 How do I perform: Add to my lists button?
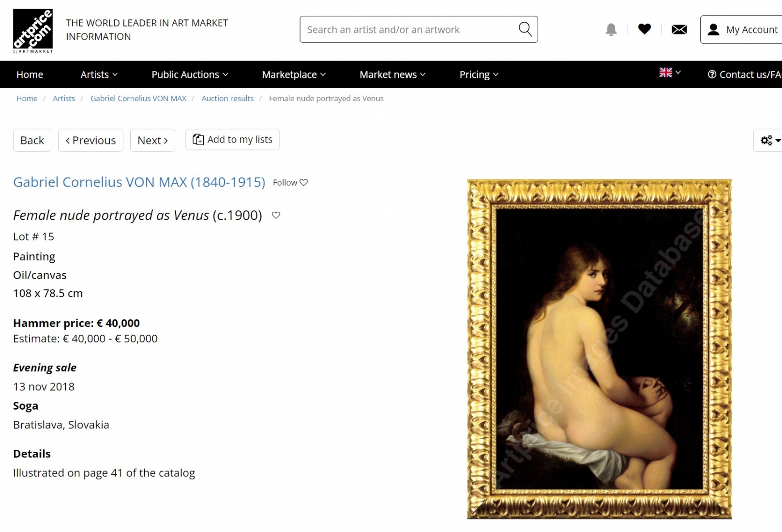pos(232,139)
